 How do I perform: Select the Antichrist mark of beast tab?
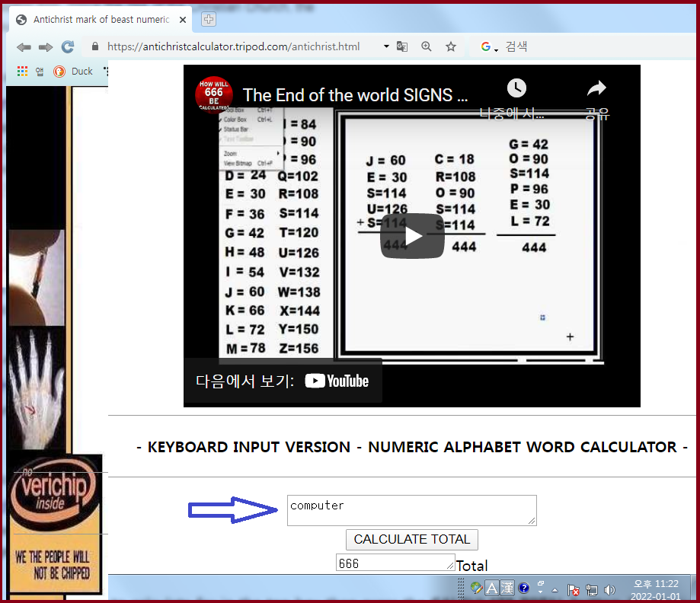coord(101,20)
